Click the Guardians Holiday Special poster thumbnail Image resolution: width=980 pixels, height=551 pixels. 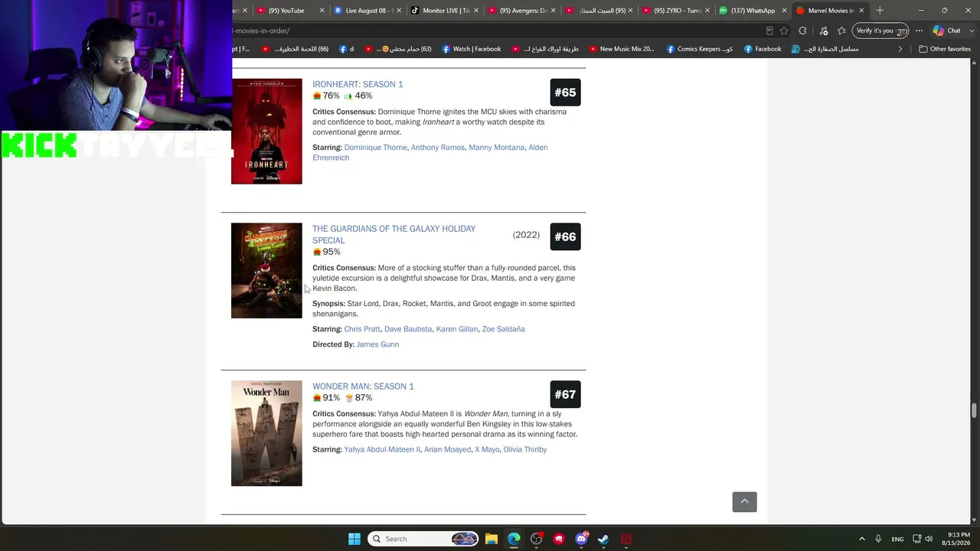pyautogui.click(x=266, y=271)
